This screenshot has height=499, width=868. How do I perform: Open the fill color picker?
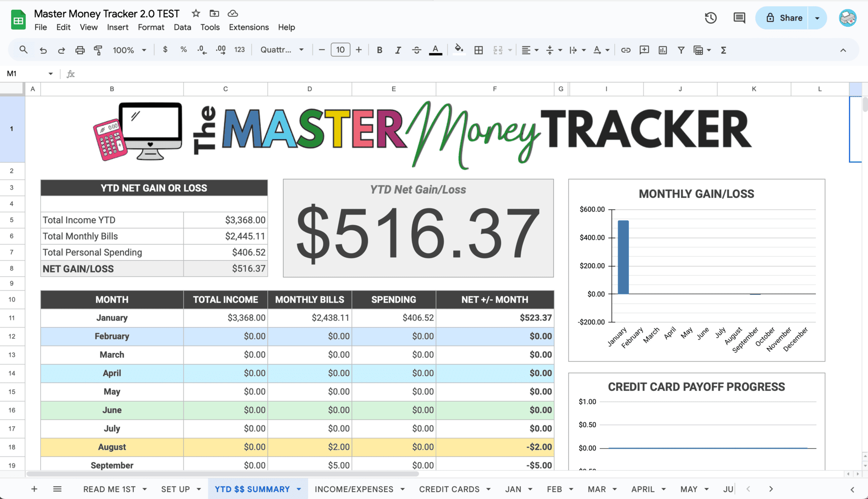458,50
